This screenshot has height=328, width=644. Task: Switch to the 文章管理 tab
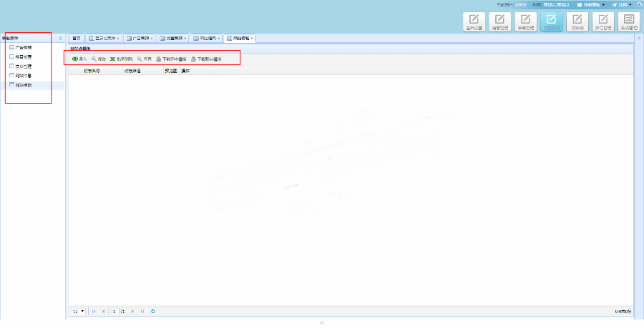[172, 38]
